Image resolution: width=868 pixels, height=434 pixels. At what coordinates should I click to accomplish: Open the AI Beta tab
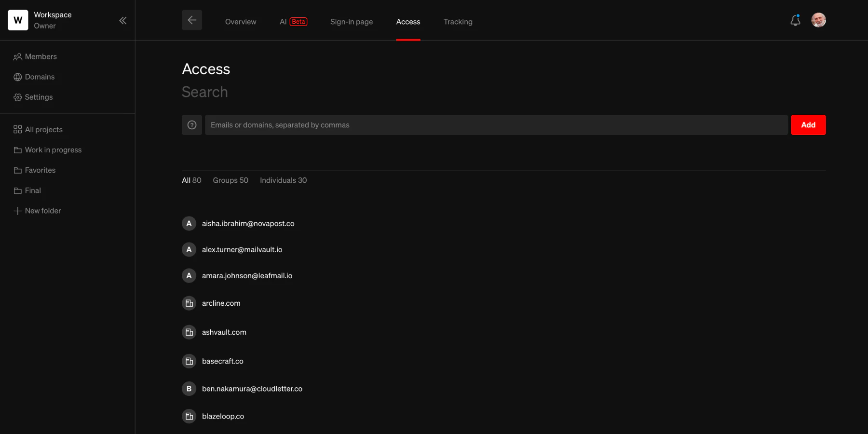pyautogui.click(x=293, y=21)
